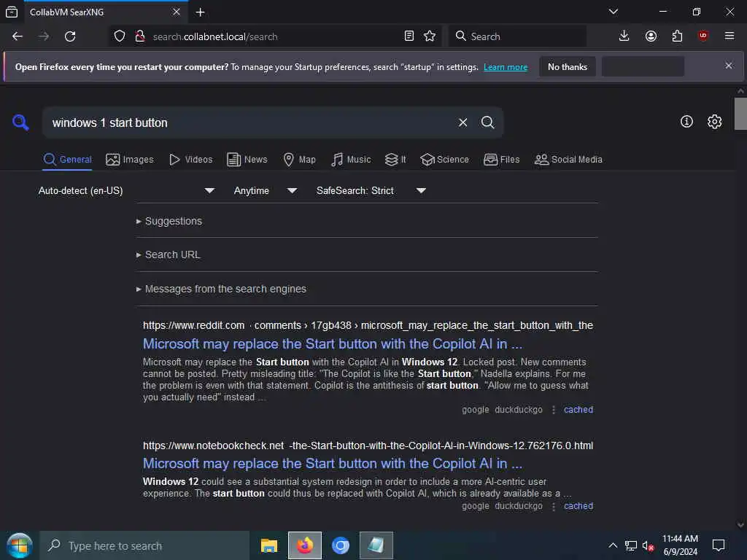Image resolution: width=747 pixels, height=560 pixels.
Task: Click the Firefox toolbar Search box
Action: coord(517,36)
